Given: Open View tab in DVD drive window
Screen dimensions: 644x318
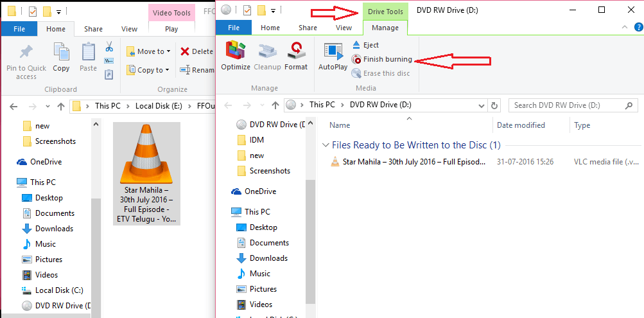Looking at the screenshot, I should coord(344,28).
